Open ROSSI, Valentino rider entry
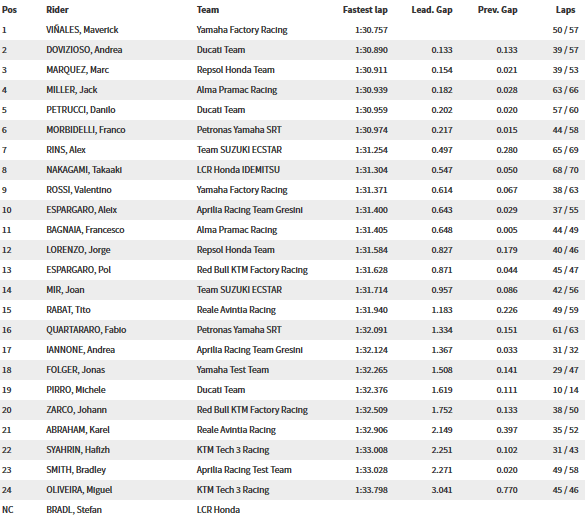This screenshot has width=585, height=518. click(79, 190)
